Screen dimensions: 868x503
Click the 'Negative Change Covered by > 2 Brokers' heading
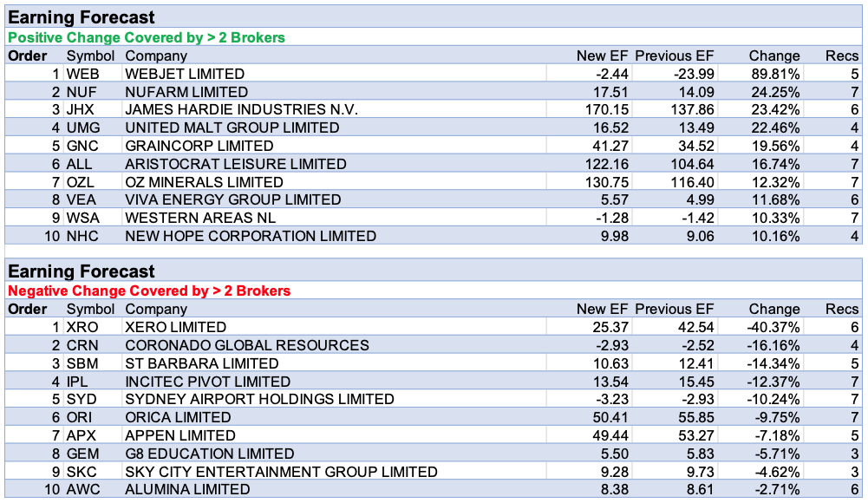click(x=149, y=291)
